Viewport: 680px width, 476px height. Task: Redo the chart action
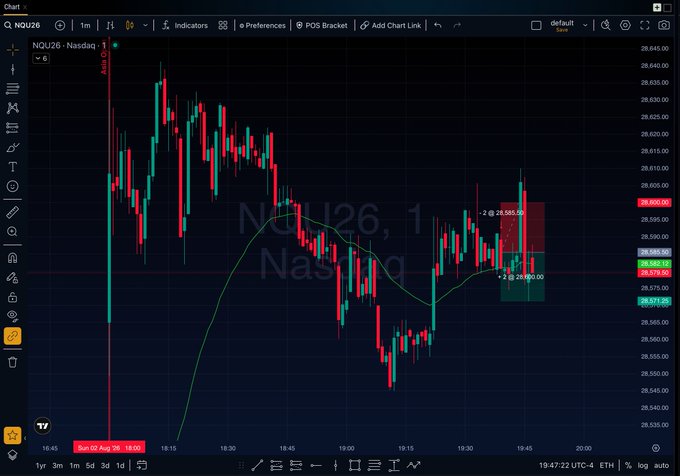(457, 25)
